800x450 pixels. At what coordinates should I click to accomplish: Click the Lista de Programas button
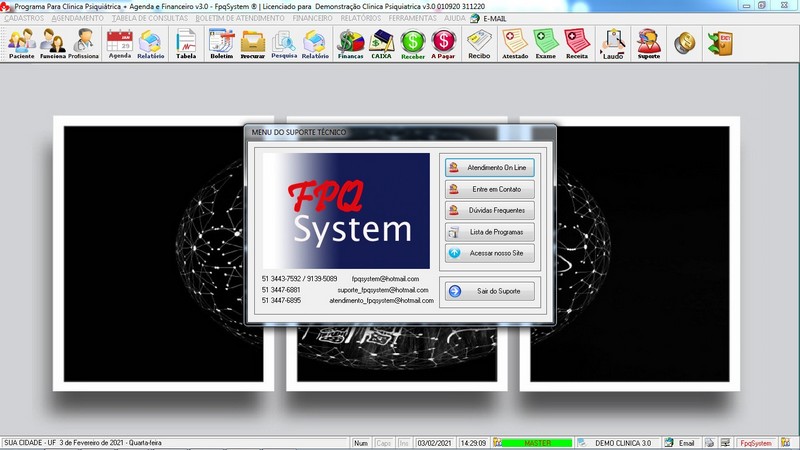coord(490,232)
